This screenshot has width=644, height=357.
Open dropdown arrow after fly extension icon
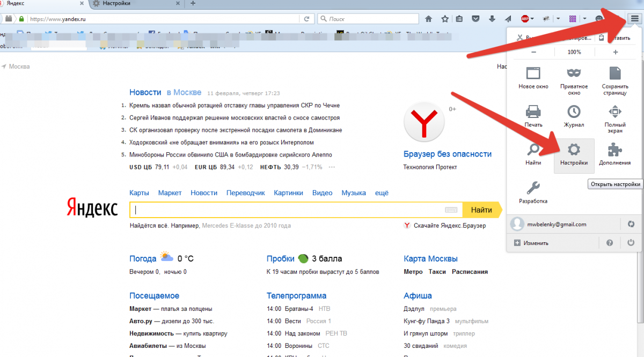pyautogui.click(x=558, y=19)
